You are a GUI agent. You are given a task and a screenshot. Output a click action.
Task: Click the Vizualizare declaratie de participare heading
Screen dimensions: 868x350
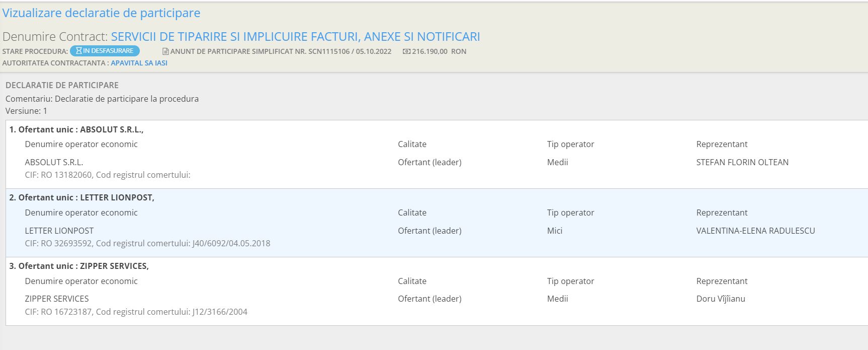[101, 13]
